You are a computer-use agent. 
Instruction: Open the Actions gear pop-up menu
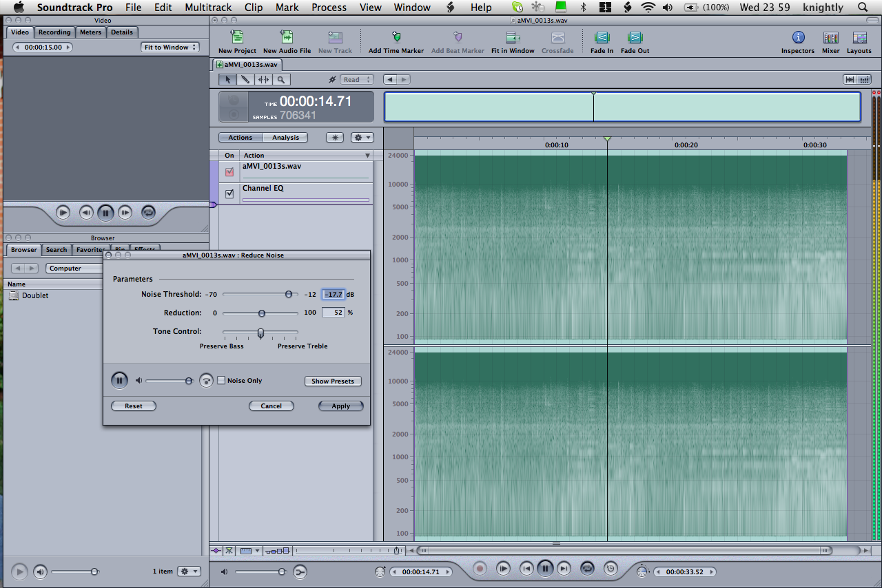(362, 138)
